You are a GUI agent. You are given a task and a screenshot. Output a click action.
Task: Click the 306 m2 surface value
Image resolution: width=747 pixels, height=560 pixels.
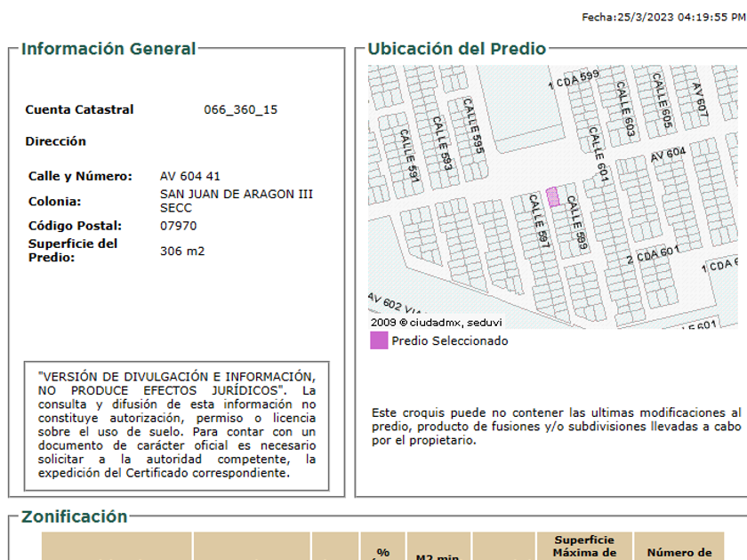point(182,251)
